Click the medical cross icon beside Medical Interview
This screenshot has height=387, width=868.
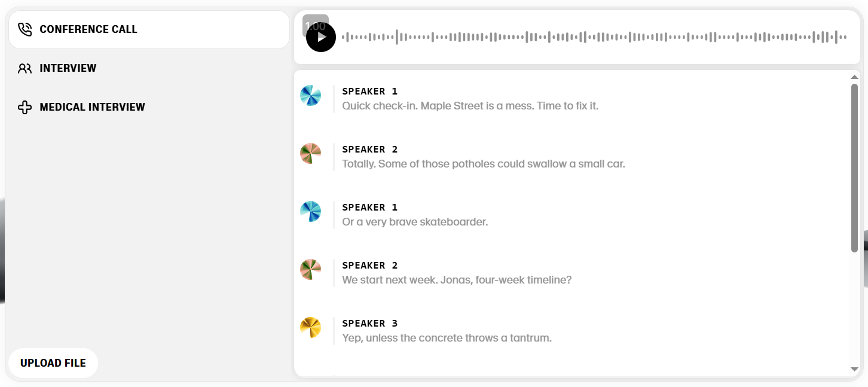(x=25, y=107)
